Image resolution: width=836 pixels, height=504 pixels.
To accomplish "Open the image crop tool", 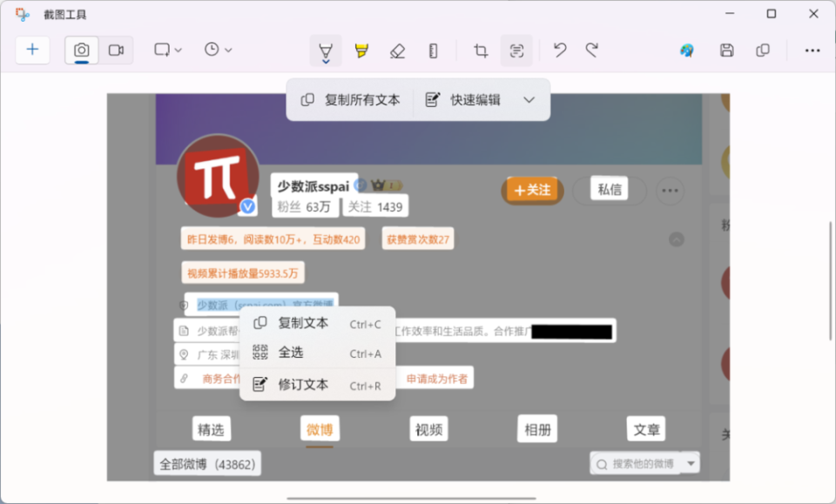I will click(479, 50).
